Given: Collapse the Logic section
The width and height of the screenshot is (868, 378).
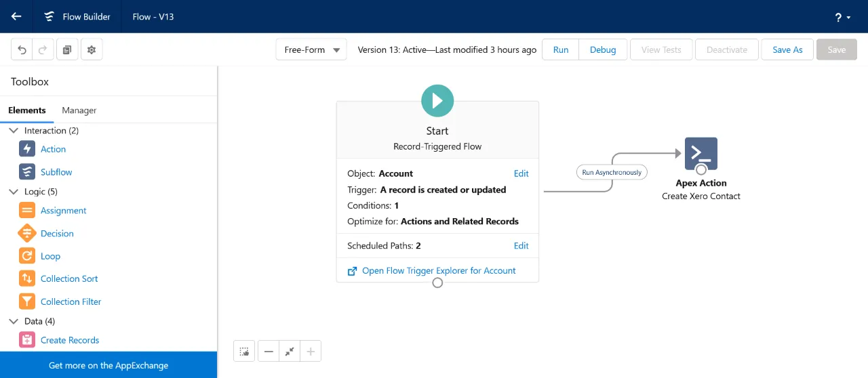Looking at the screenshot, I should [x=14, y=192].
